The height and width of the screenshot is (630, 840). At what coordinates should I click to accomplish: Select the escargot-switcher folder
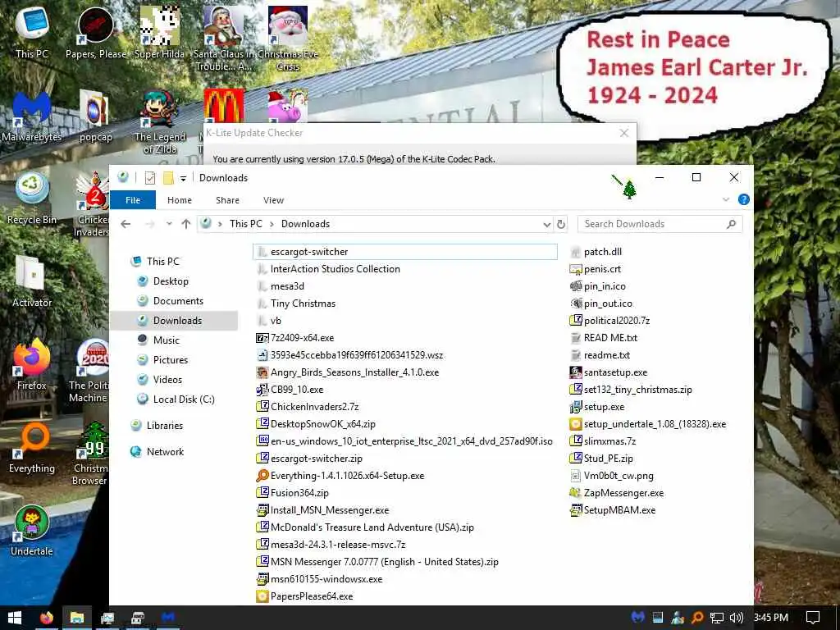[405, 252]
